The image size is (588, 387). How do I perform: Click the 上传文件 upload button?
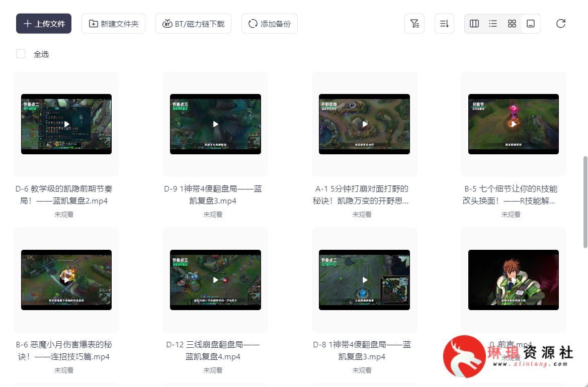coord(43,24)
